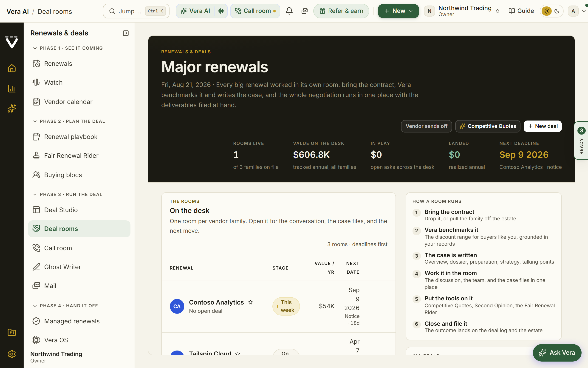This screenshot has height=368, width=588.
Task: Click the Vera AI voice waveform icon
Action: coord(221,11)
